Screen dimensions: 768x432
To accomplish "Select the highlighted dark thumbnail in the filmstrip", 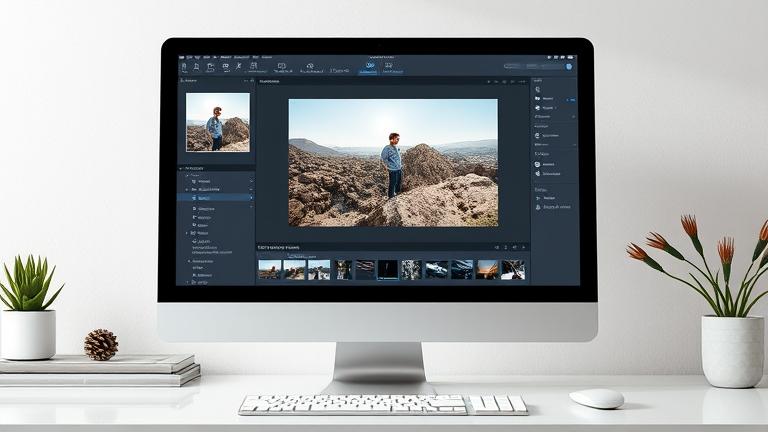I will click(x=388, y=270).
